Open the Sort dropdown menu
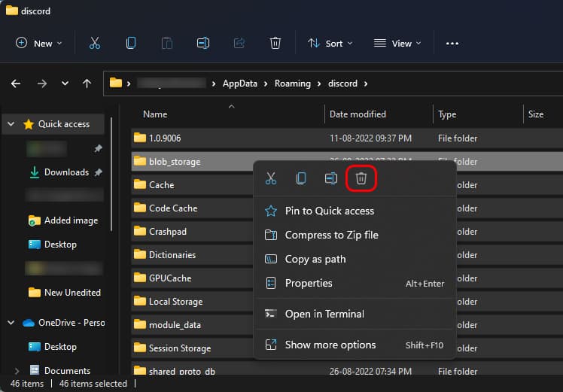 (330, 44)
